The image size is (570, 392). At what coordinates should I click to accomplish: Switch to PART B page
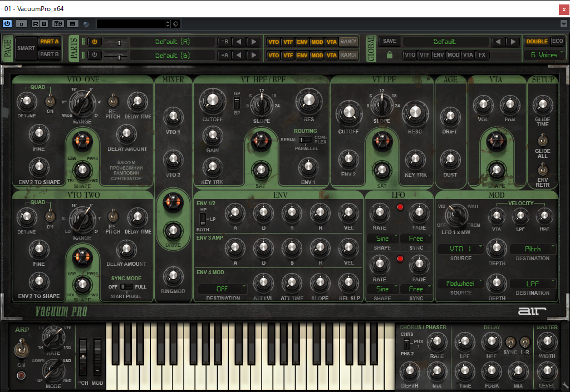click(50, 54)
